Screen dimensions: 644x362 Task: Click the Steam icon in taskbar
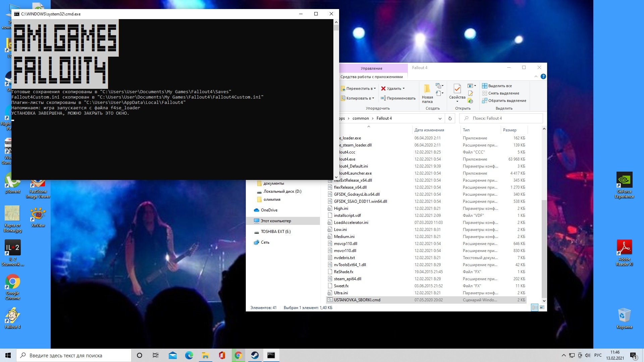tap(255, 355)
